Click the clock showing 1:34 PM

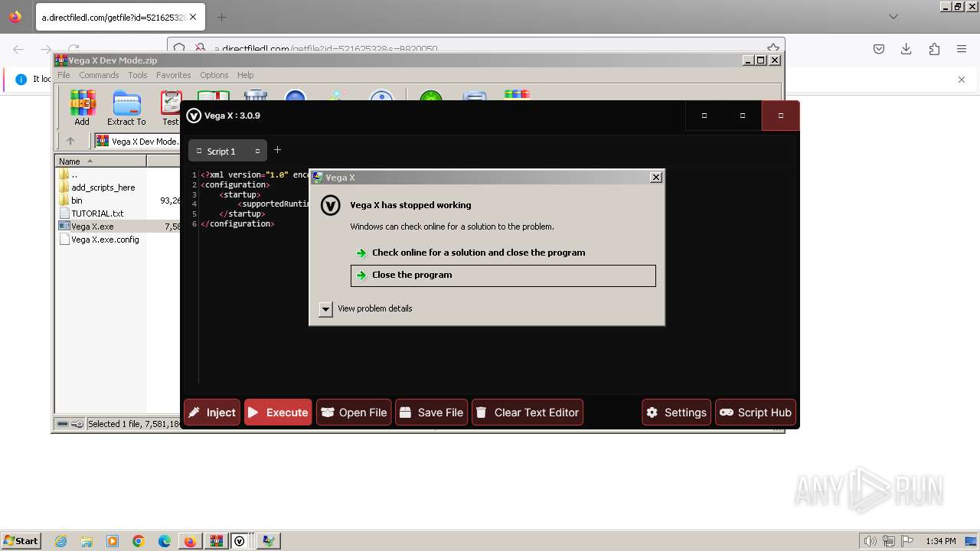(940, 541)
